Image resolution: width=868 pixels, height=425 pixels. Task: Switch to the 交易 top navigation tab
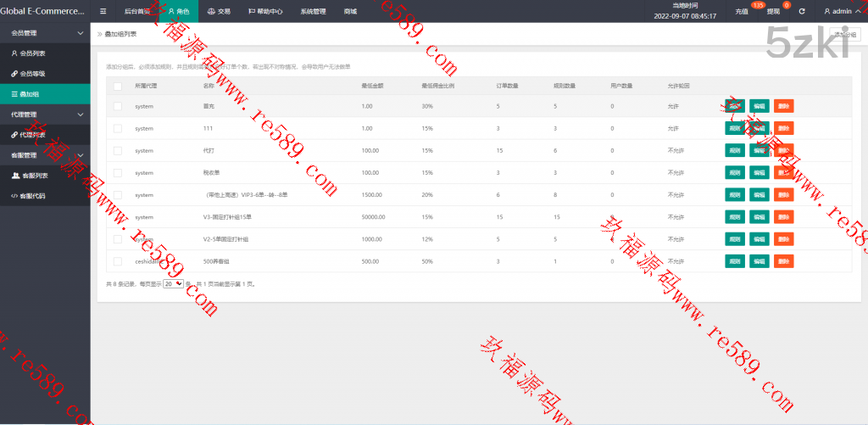click(218, 12)
